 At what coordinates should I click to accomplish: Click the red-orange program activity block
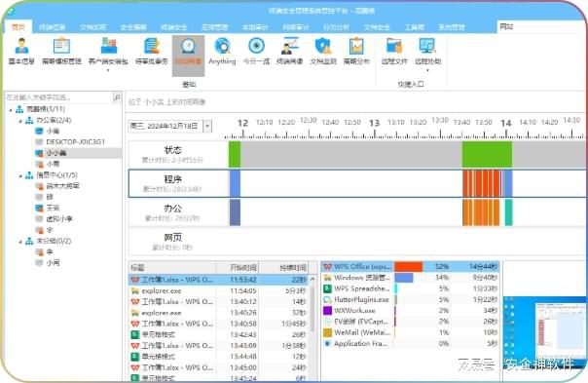click(x=481, y=183)
